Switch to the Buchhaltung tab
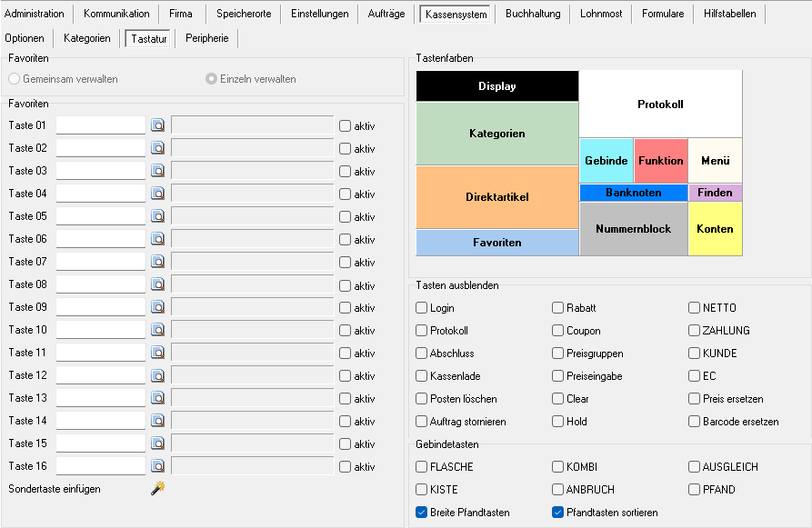Viewport: 812px width, 528px height. [533, 14]
